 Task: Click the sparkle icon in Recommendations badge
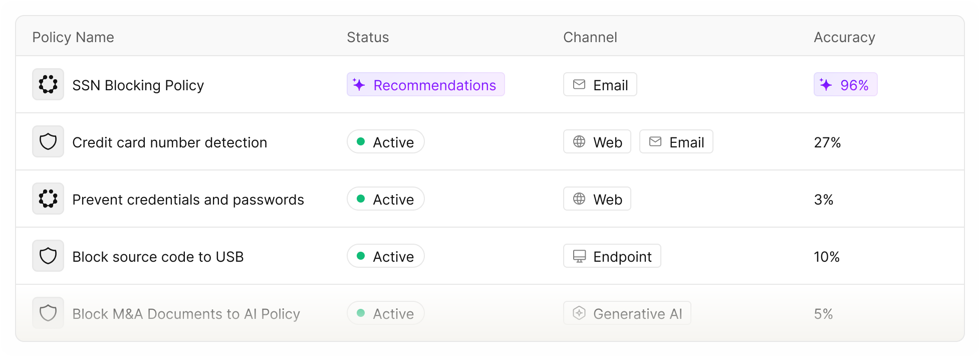(359, 85)
